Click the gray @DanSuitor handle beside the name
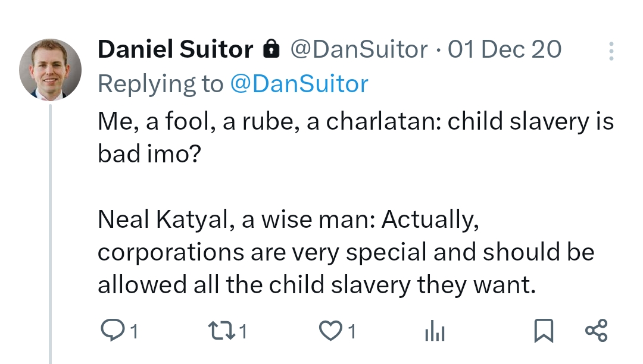The width and height of the screenshot is (643, 364). tap(358, 49)
